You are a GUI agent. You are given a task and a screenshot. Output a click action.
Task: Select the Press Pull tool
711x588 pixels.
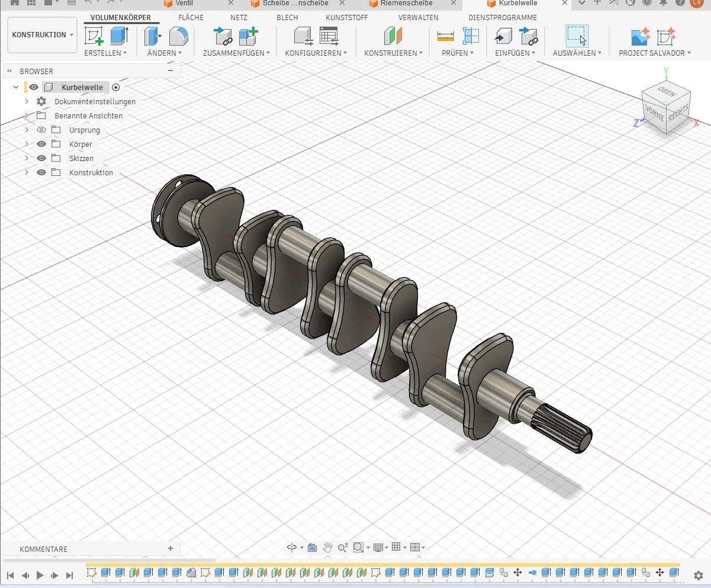pos(153,37)
